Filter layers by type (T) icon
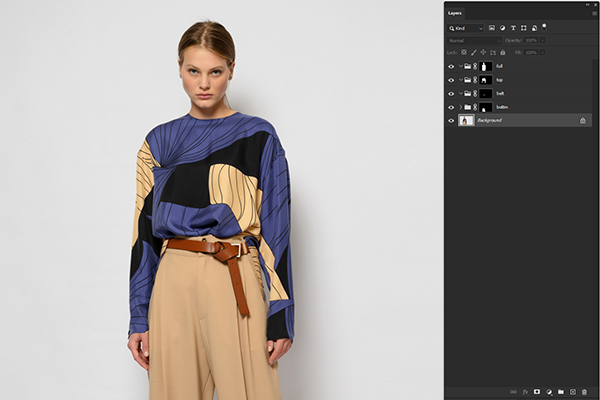 click(x=513, y=28)
